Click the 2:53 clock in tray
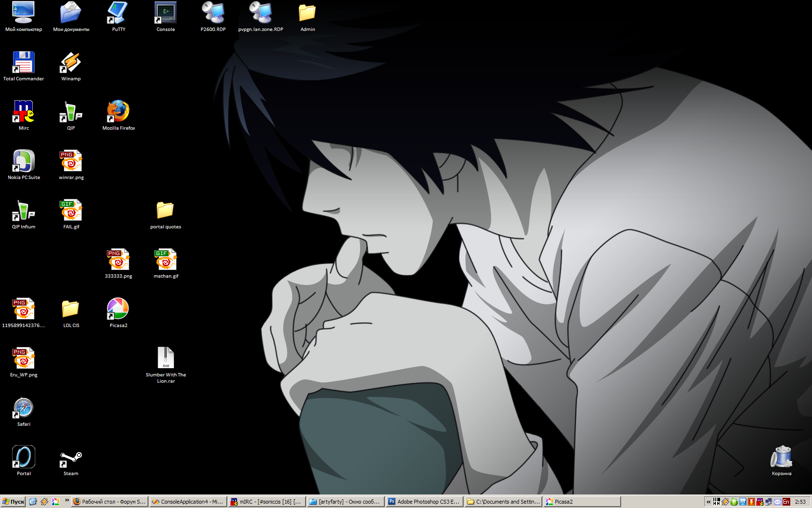The image size is (812, 508). pyautogui.click(x=800, y=502)
